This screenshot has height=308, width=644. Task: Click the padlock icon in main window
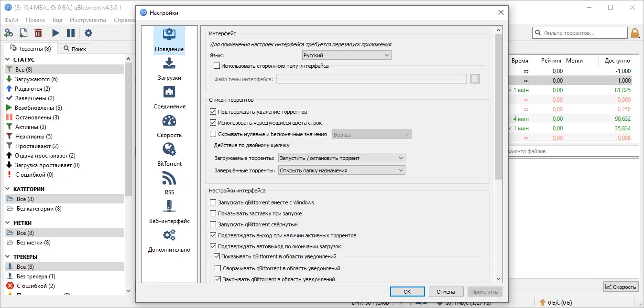tap(635, 33)
